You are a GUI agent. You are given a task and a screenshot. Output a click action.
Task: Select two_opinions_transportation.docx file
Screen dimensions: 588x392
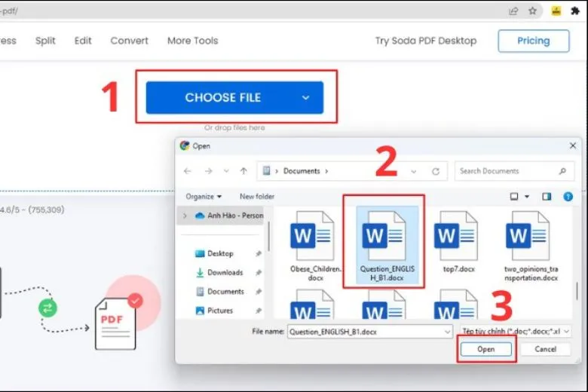point(528,236)
